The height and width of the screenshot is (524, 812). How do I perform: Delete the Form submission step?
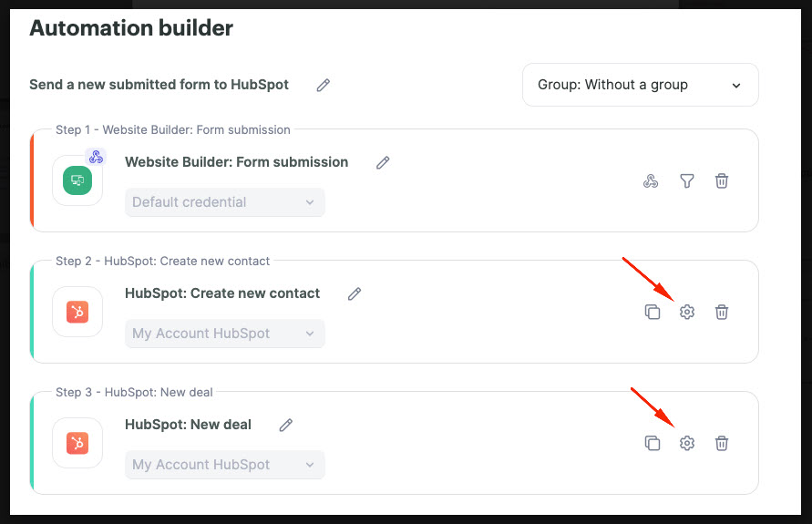722,181
